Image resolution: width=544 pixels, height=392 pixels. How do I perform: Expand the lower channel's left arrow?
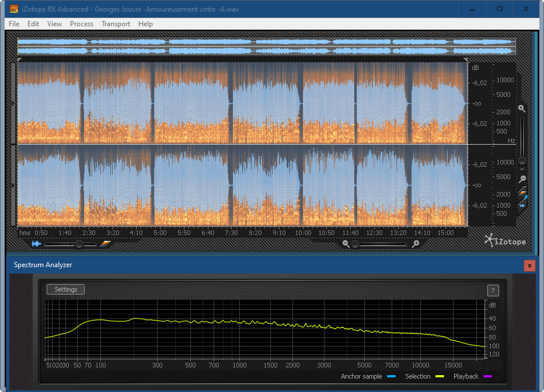(x=14, y=185)
